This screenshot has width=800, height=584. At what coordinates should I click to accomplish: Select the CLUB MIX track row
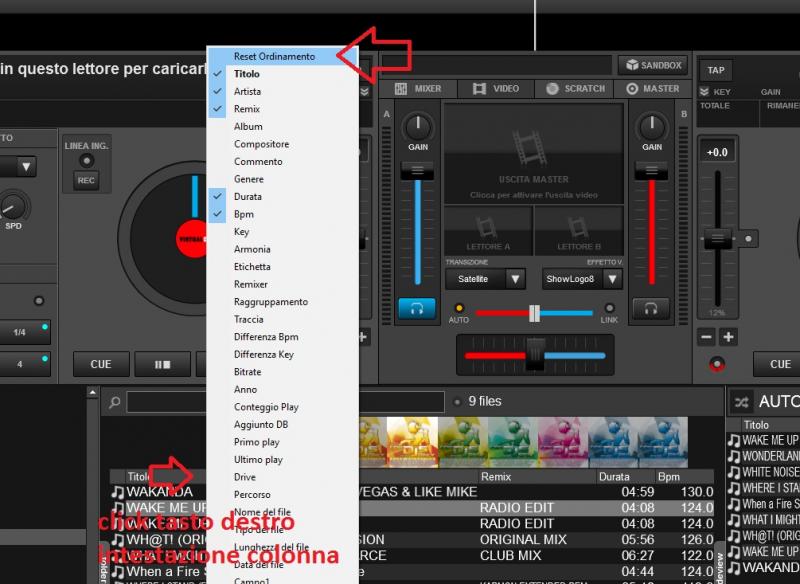click(413, 555)
